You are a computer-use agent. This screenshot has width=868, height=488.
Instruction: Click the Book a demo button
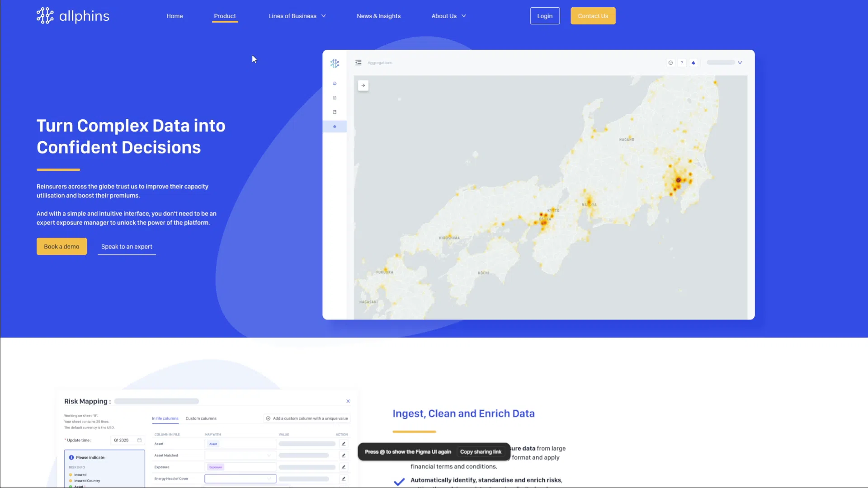tap(61, 246)
